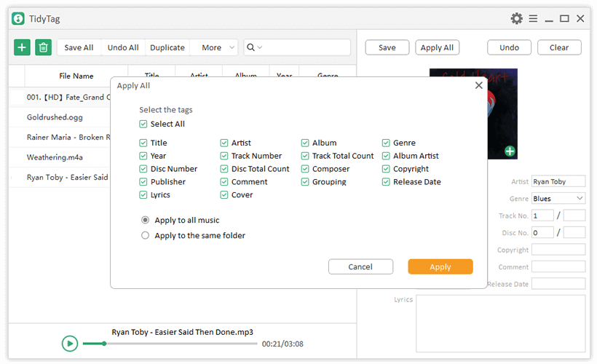
Task: Click the Save button
Action: (x=387, y=47)
